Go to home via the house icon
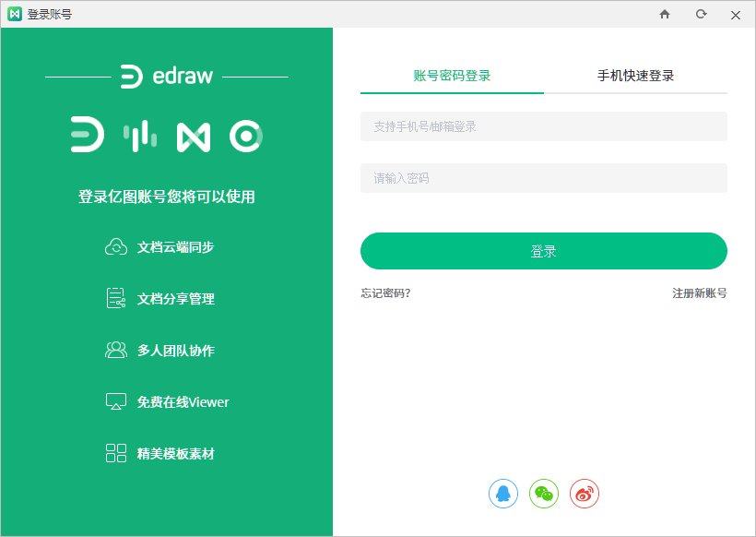This screenshot has width=756, height=537. click(x=665, y=14)
